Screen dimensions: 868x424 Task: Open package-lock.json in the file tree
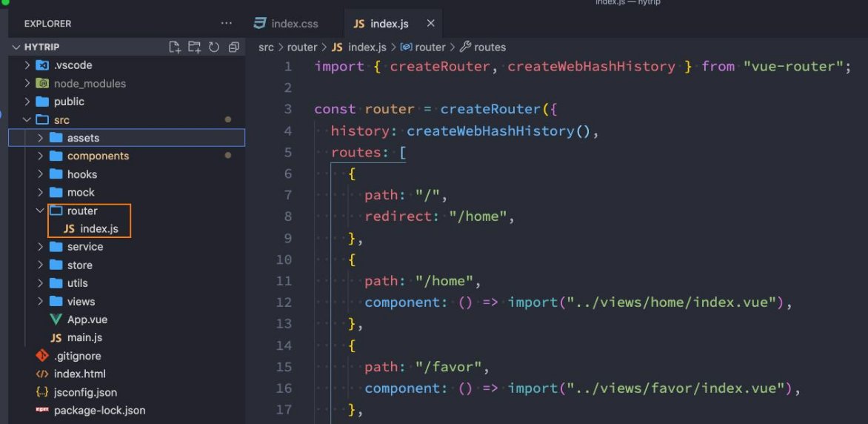pyautogui.click(x=99, y=410)
